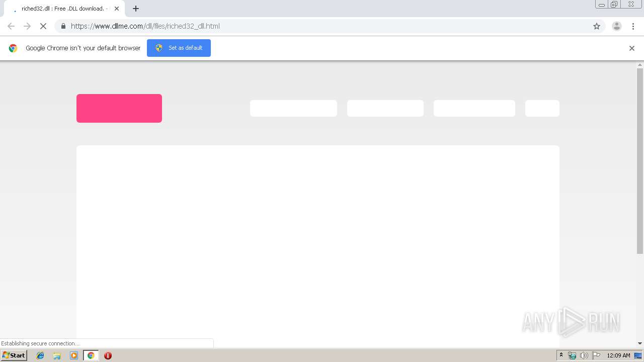Dismiss the default browser infobar
The width and height of the screenshot is (644, 362).
632,48
